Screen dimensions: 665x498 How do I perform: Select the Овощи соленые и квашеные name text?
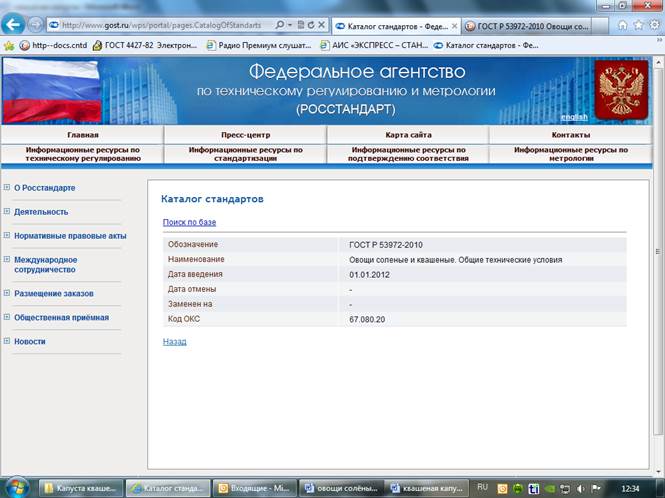[455, 260]
